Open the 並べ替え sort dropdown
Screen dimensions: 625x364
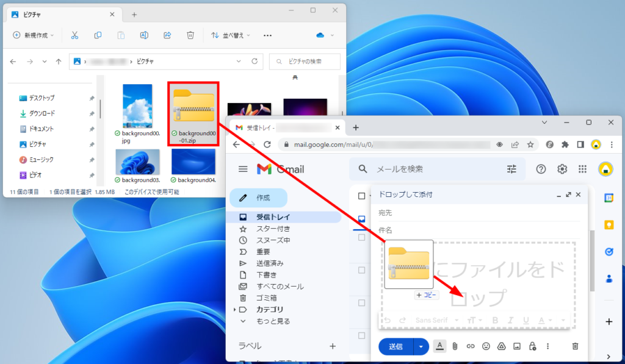[230, 35]
